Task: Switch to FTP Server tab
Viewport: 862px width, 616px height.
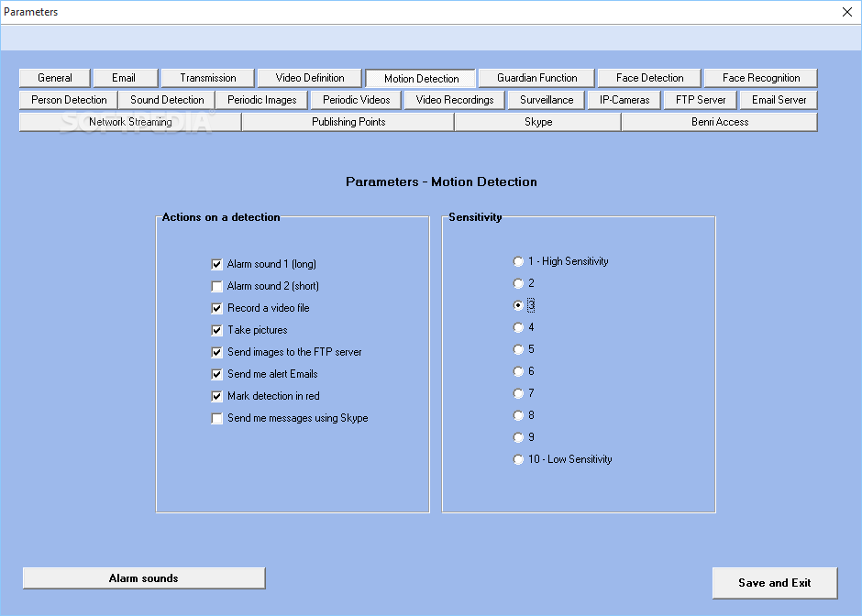Action: tap(701, 100)
